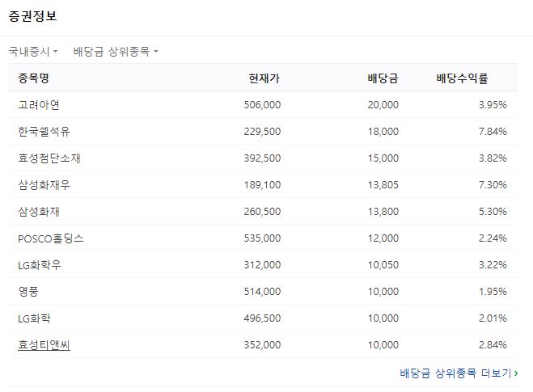Click the 7.84% dividend yield
This screenshot has width=533, height=392.
pos(493,132)
